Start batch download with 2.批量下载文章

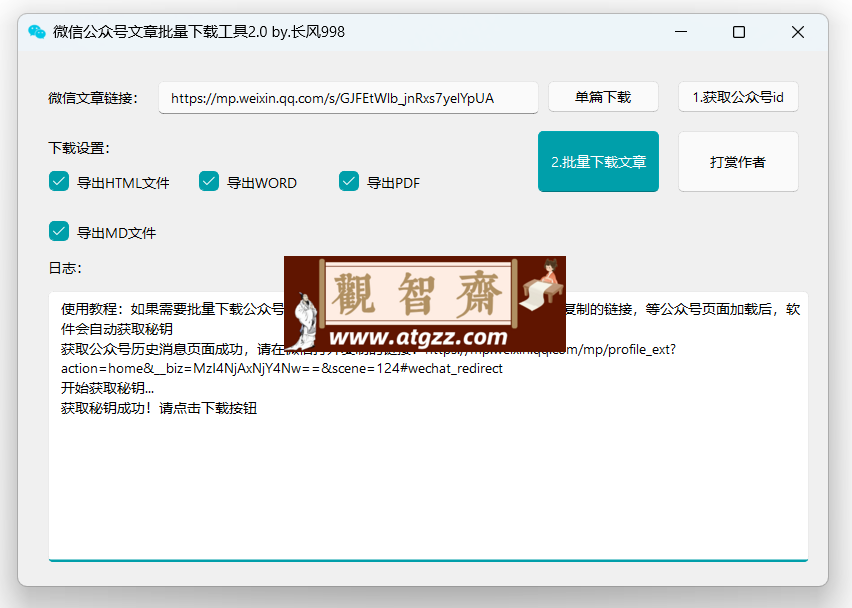(598, 161)
